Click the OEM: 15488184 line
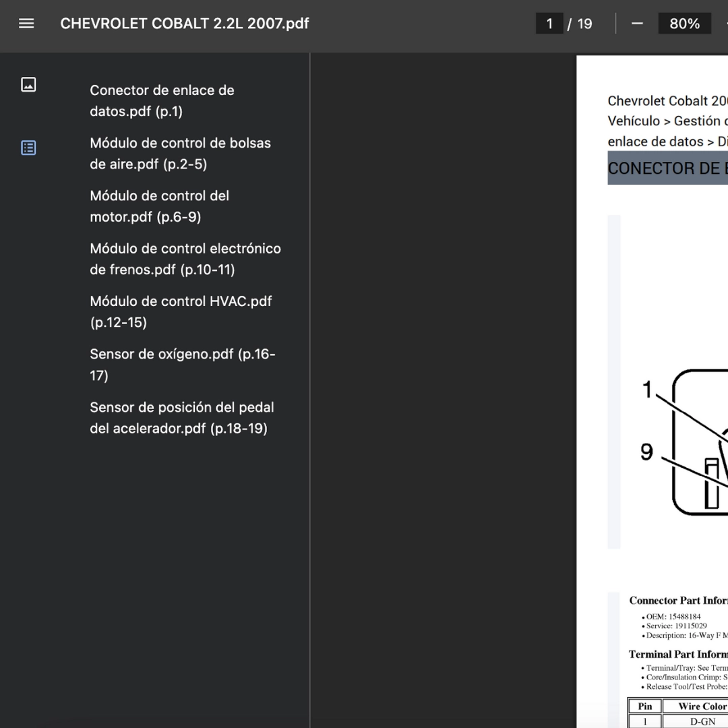 click(x=673, y=617)
